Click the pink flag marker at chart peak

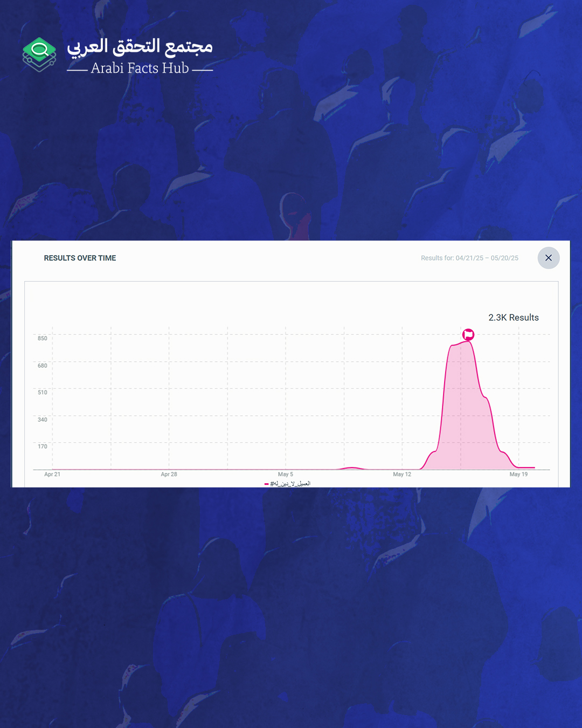[468, 335]
